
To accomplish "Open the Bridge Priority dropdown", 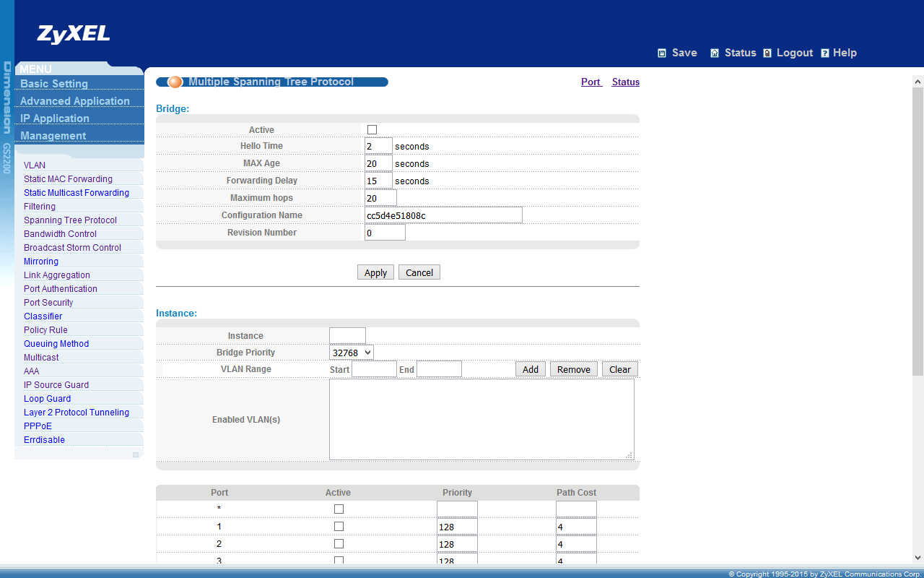I will (352, 353).
